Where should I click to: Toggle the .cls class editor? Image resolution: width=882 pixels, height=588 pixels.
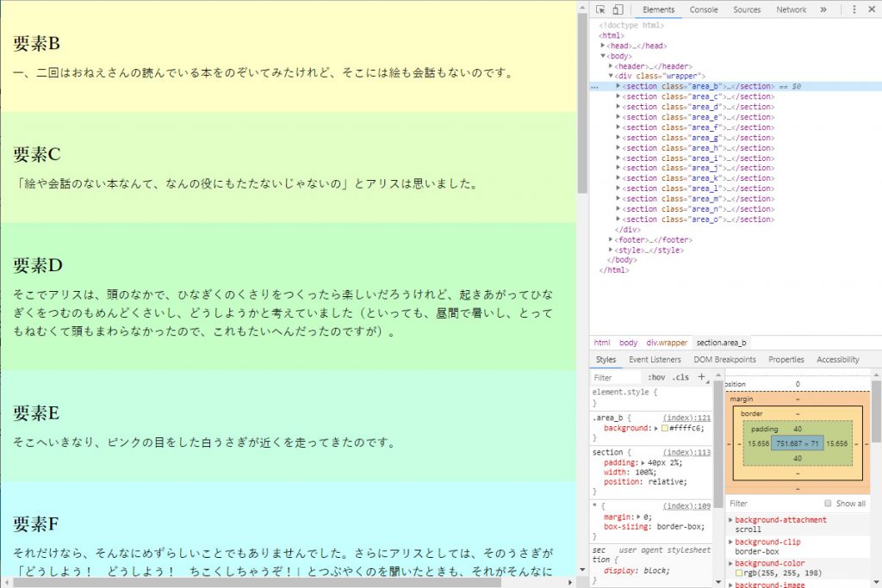[x=680, y=378]
